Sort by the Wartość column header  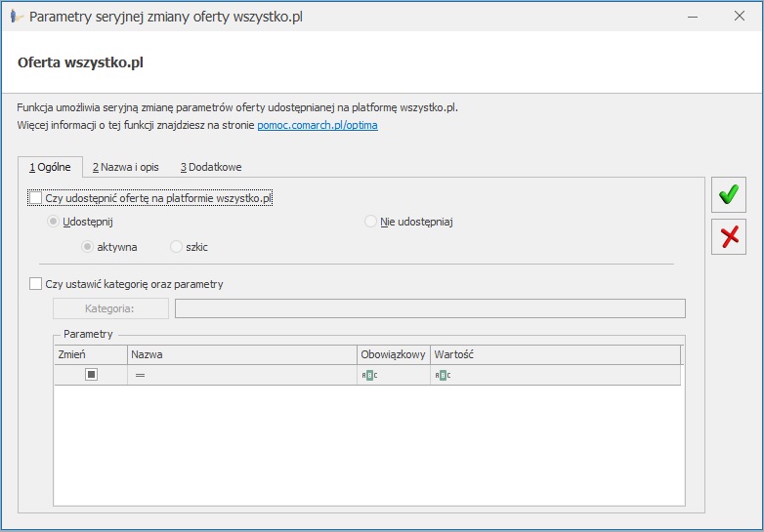pos(556,354)
